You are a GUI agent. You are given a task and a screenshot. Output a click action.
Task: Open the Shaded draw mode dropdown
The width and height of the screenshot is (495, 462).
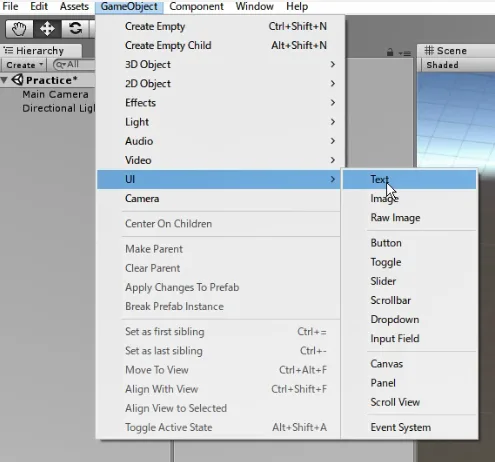coord(442,65)
